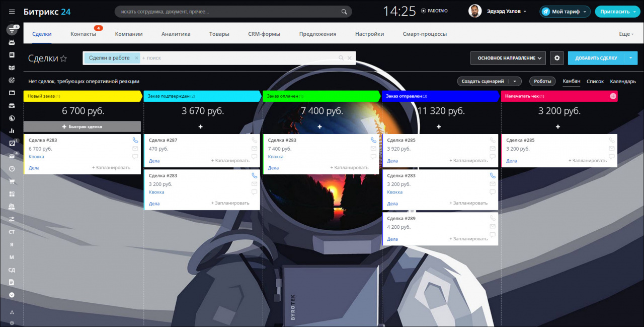Open Дела link on Сделка #287
The height and width of the screenshot is (327, 644).
click(154, 161)
